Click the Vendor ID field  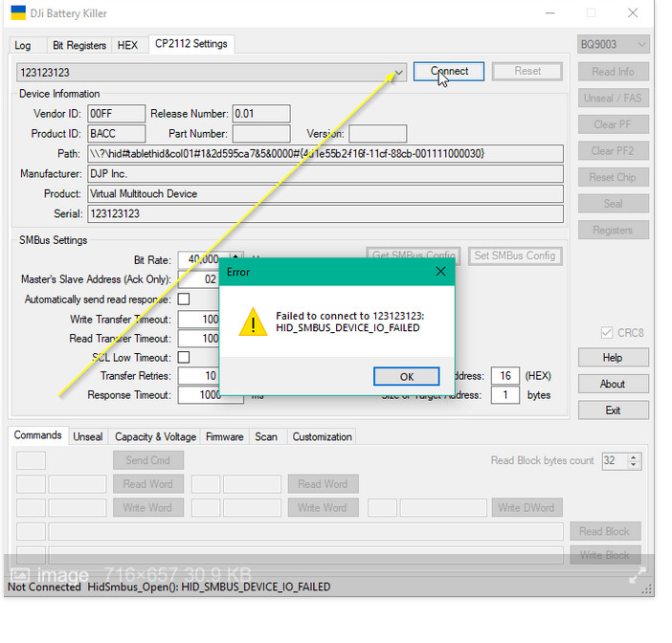tap(117, 114)
